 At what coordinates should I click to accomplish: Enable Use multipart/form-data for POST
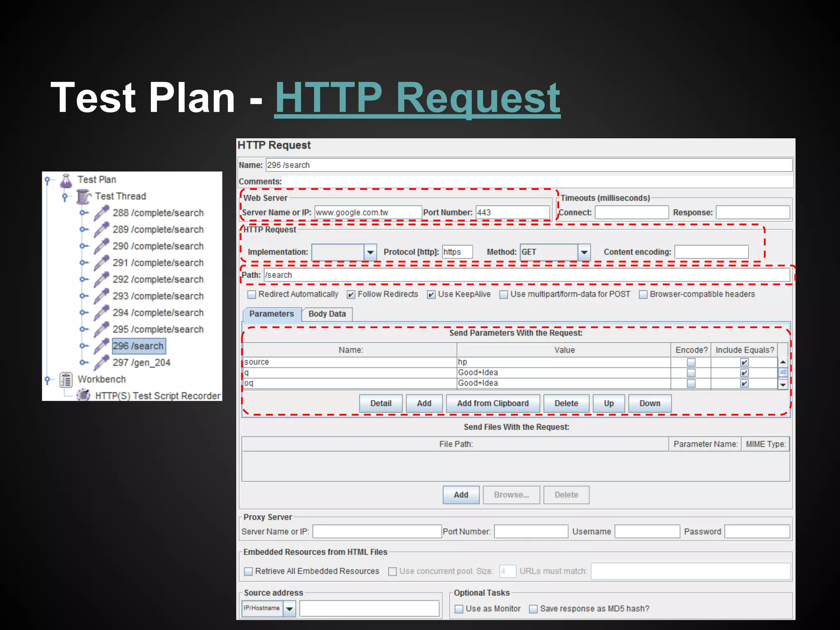pyautogui.click(x=504, y=294)
